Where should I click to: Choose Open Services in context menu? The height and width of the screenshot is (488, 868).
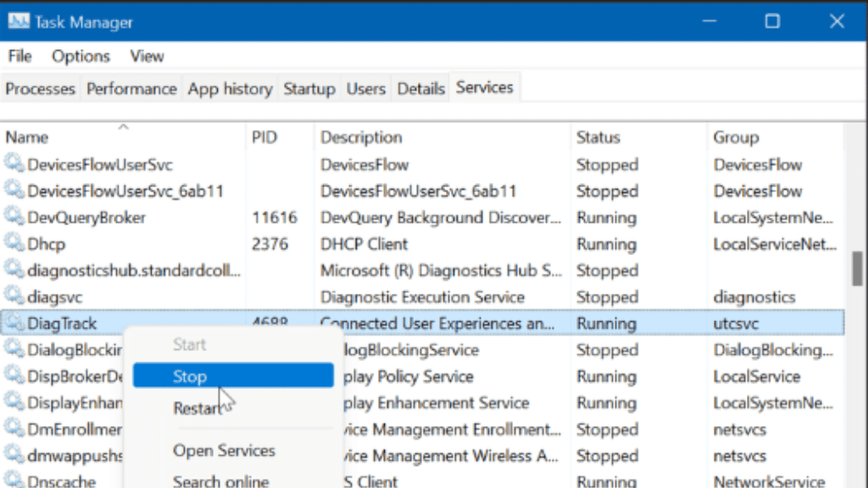click(224, 451)
